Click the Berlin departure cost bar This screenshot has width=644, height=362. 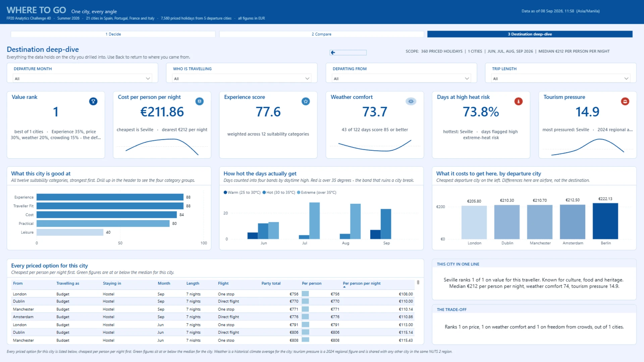[x=605, y=221]
